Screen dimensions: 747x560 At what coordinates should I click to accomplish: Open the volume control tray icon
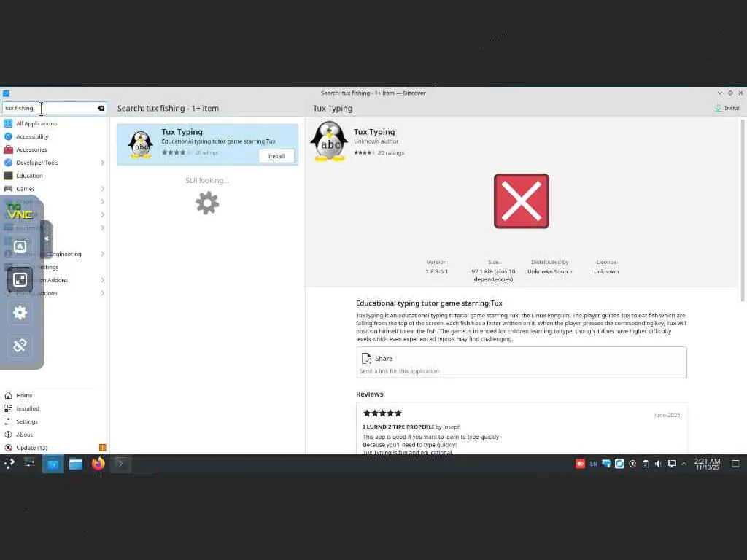tap(659, 464)
